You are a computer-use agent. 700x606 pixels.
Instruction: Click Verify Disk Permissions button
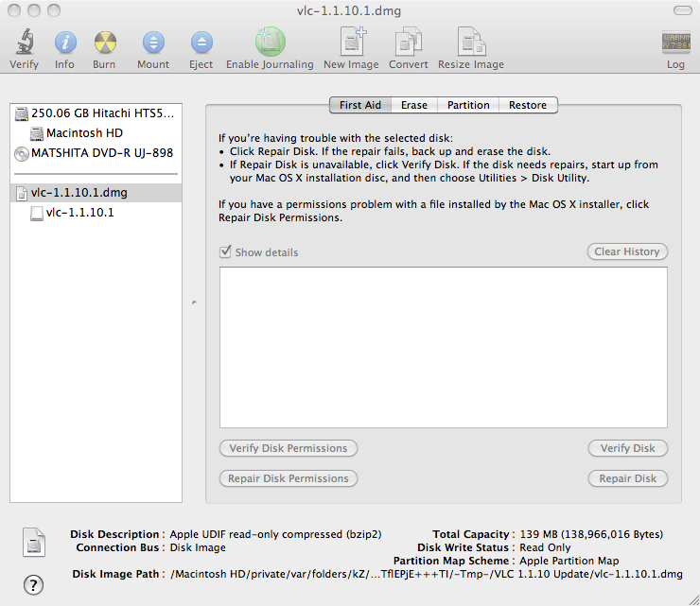pyautogui.click(x=288, y=448)
